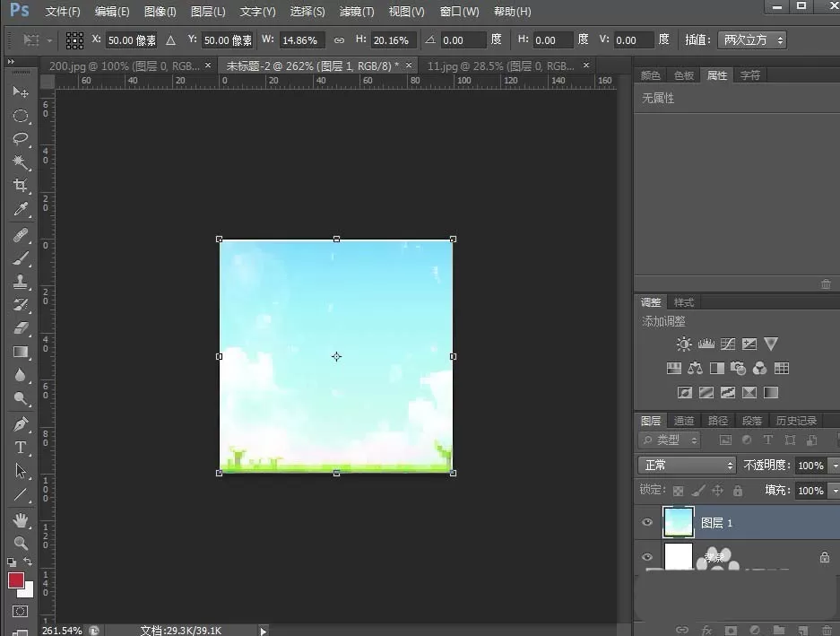The width and height of the screenshot is (840, 636).
Task: Select the Eyedropper tool
Action: [21, 209]
